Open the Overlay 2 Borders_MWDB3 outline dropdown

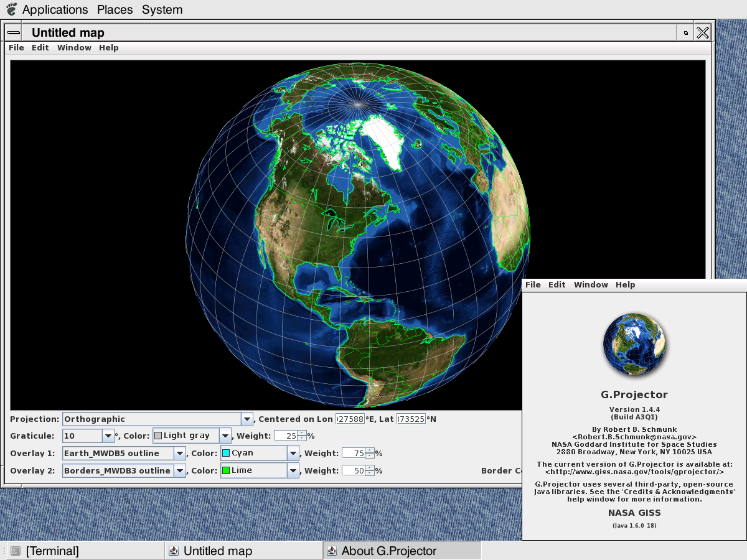180,471
